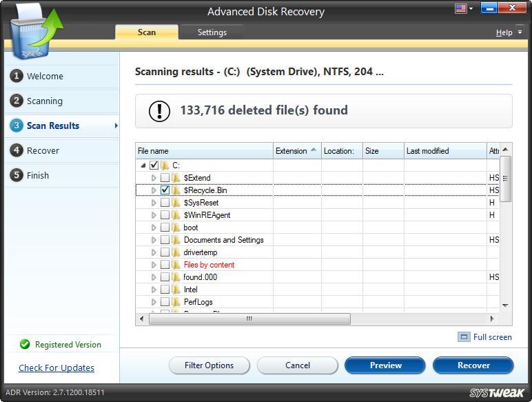The image size is (532, 402).
Task: Expand the Intel folder node
Action: (154, 290)
